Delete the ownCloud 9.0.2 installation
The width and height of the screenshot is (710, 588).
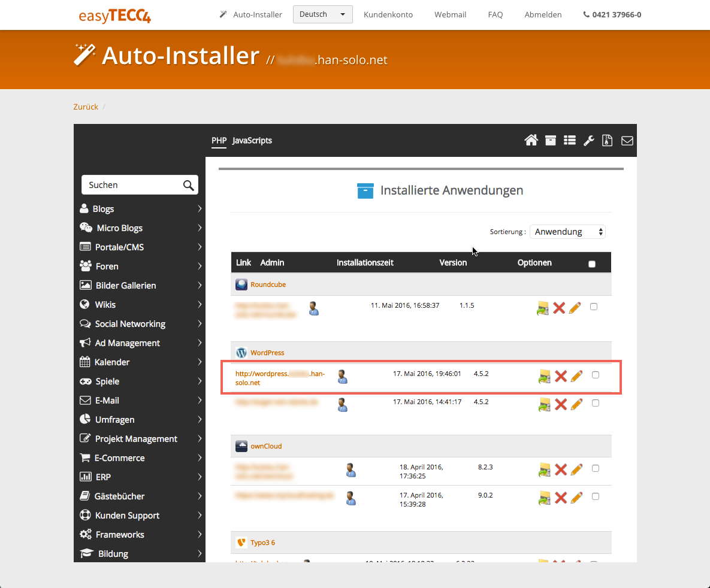(561, 498)
